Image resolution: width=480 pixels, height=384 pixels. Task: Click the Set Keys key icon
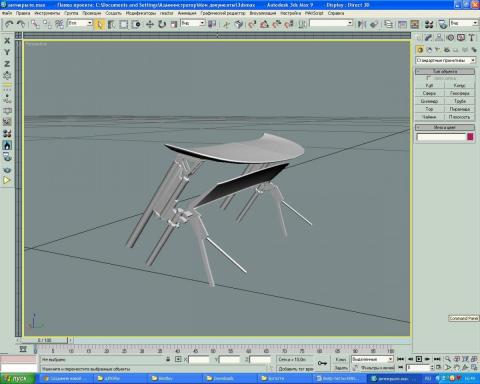[322, 363]
